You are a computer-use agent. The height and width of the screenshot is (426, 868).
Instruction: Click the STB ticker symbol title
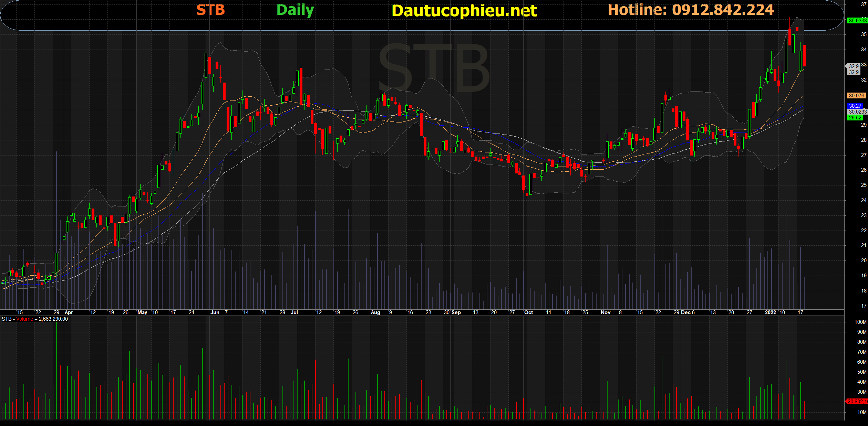click(x=210, y=10)
